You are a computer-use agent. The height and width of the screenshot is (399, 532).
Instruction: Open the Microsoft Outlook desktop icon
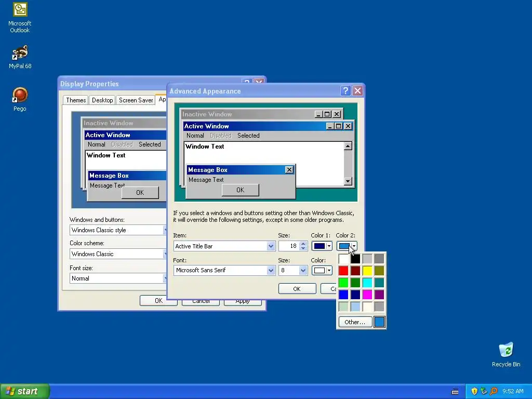pyautogui.click(x=20, y=18)
